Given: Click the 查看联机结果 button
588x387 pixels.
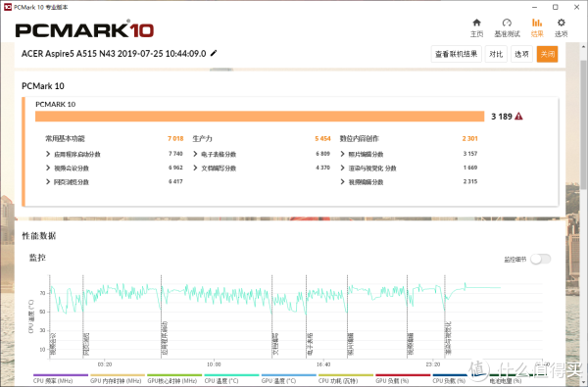Looking at the screenshot, I should click(x=456, y=54).
